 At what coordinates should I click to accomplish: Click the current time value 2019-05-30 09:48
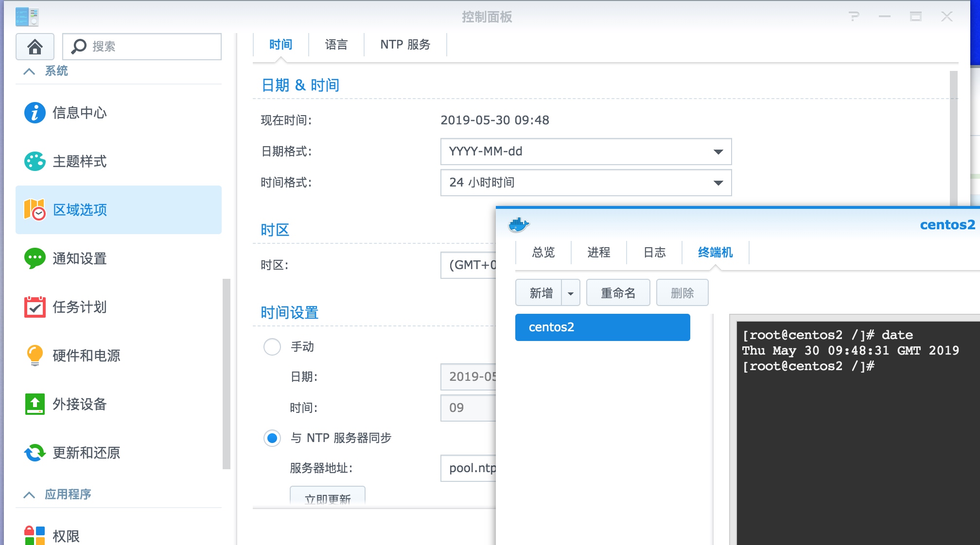pos(495,120)
